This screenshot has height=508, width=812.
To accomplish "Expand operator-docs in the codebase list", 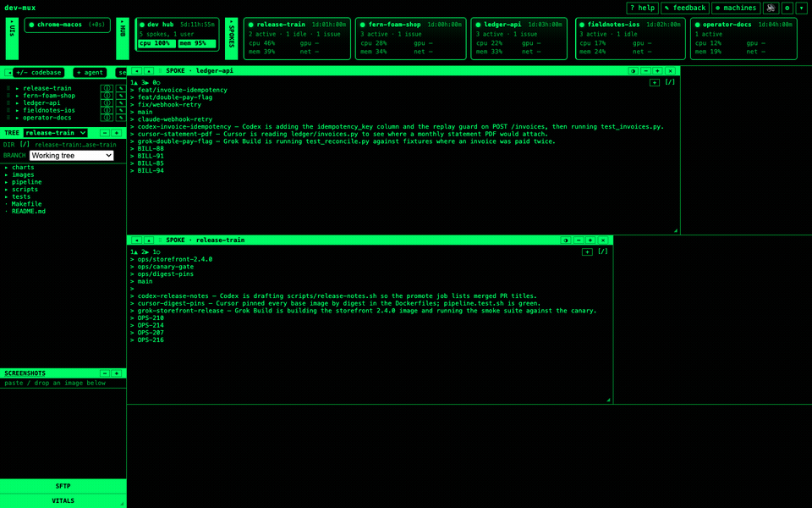I will (17, 118).
